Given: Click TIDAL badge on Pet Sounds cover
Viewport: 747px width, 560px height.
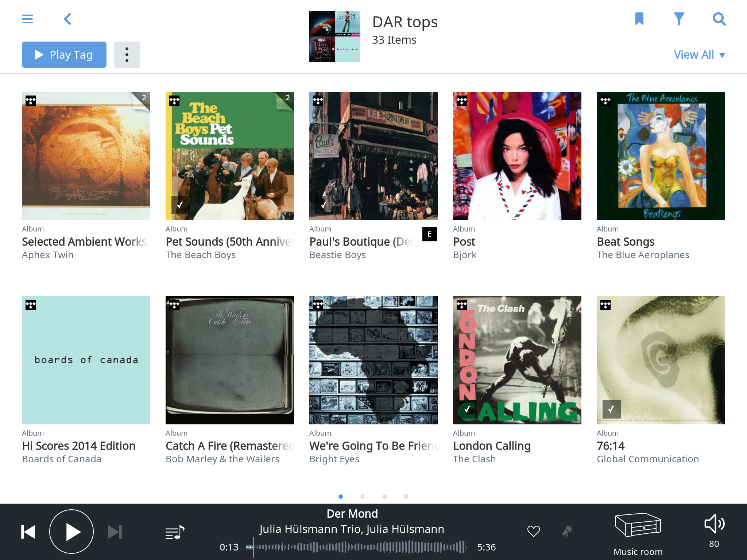Looking at the screenshot, I should tap(174, 101).
